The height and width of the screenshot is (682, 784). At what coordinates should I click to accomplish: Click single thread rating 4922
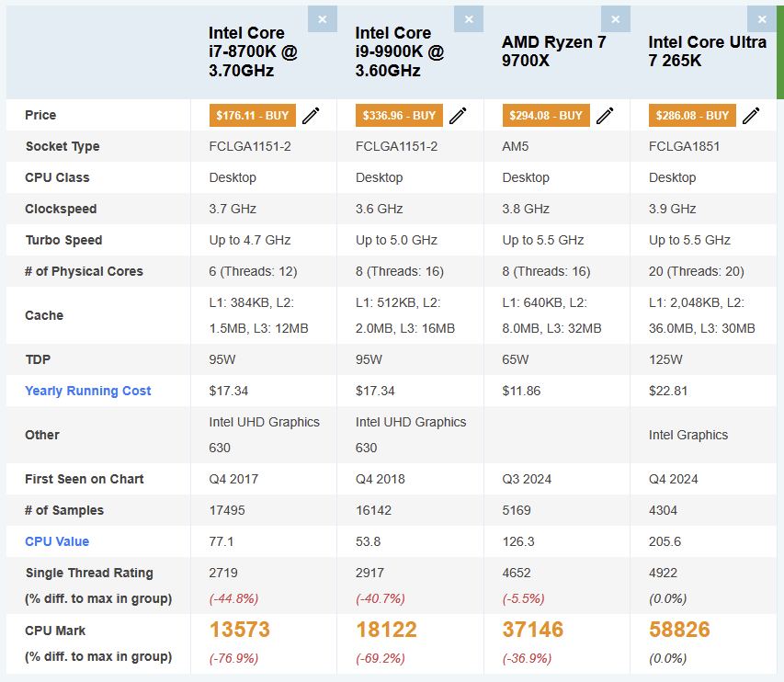tap(663, 573)
